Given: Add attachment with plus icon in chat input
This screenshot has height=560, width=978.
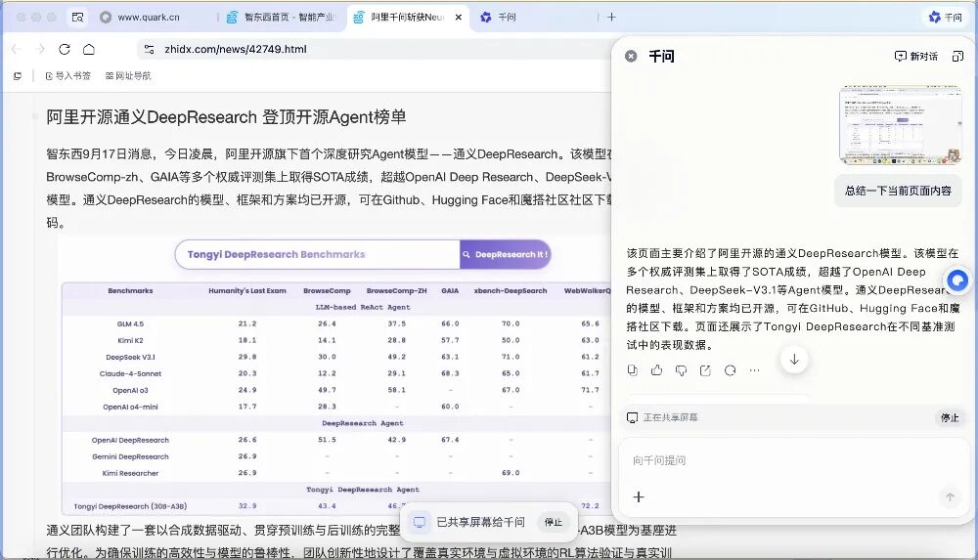Looking at the screenshot, I should pyautogui.click(x=639, y=497).
